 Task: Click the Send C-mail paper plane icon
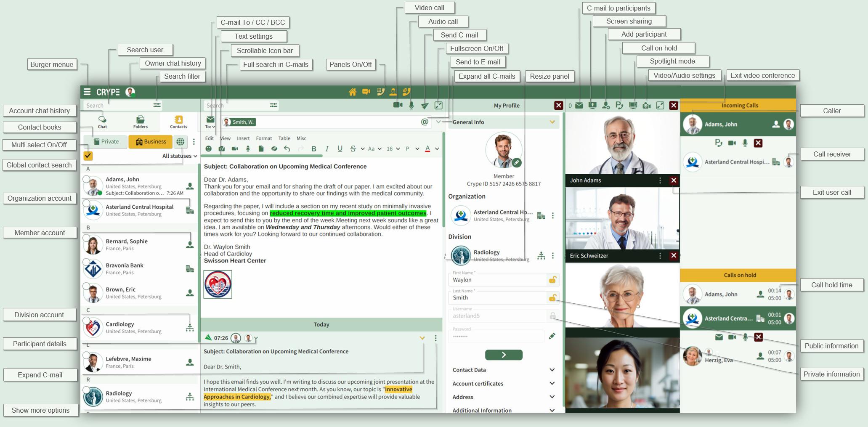click(x=425, y=106)
